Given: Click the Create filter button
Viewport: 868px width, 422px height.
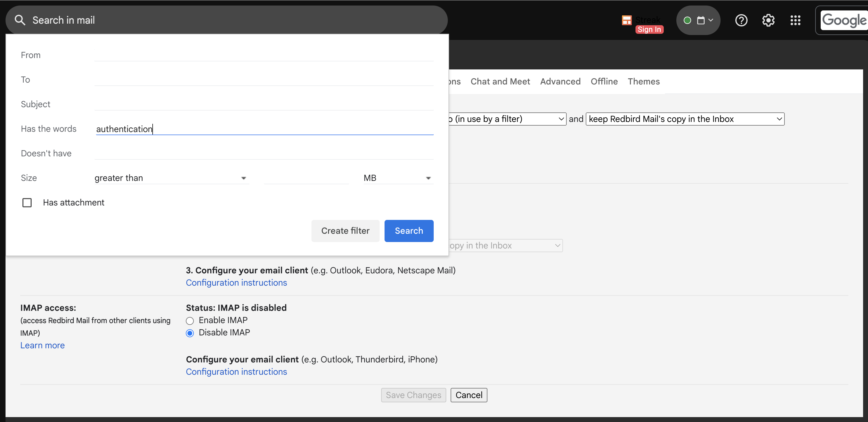Looking at the screenshot, I should [345, 231].
